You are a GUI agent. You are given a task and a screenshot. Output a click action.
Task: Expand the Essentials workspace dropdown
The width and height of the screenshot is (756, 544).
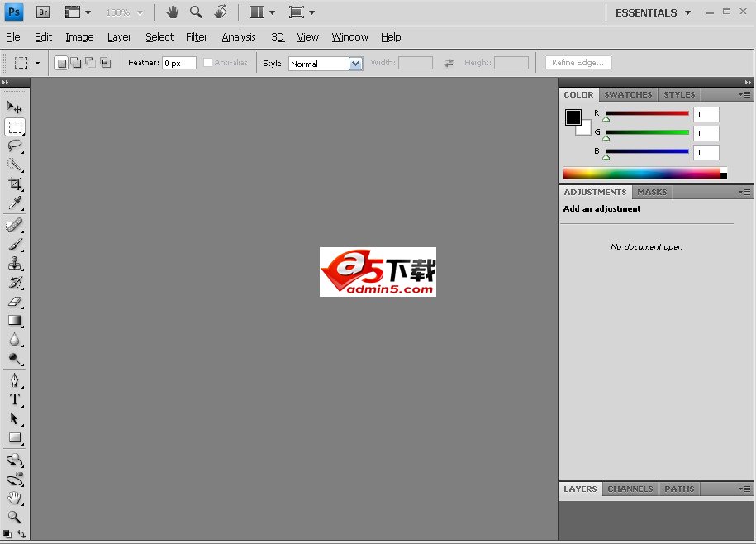click(x=654, y=13)
